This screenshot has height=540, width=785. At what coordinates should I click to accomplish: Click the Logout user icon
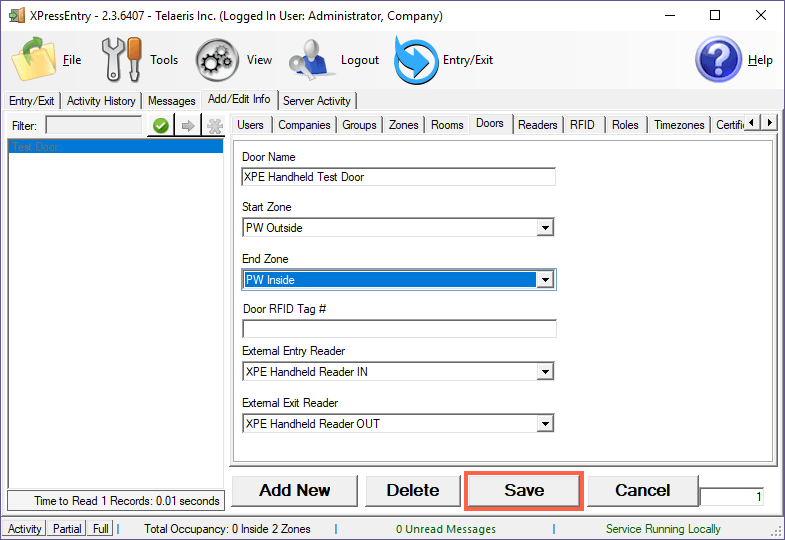pyautogui.click(x=310, y=60)
